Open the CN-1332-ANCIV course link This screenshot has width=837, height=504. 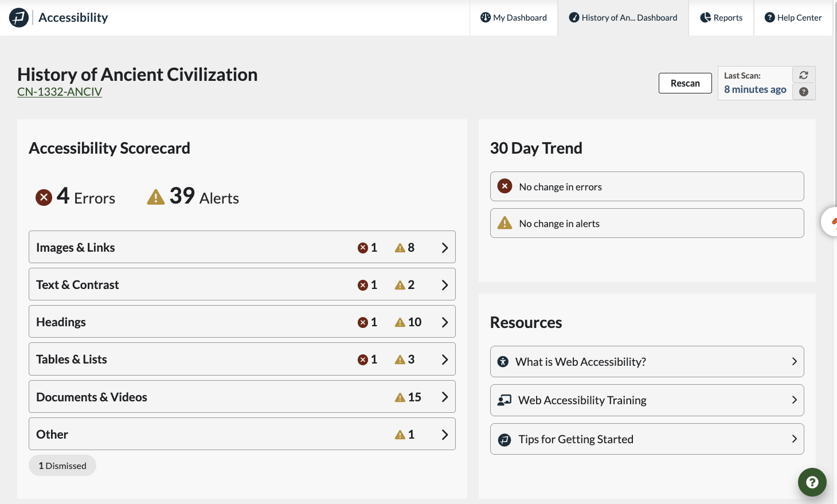coord(60,92)
